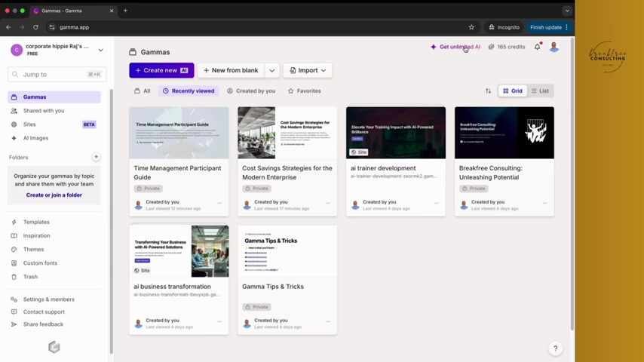Open Trash in sidebar
The width and height of the screenshot is (644, 362).
54,277
